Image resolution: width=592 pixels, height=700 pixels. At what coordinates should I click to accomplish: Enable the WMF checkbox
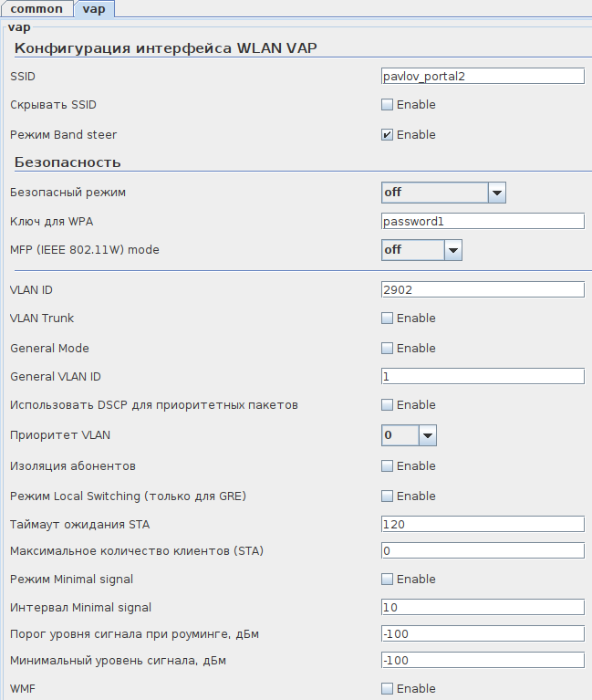coord(387,688)
